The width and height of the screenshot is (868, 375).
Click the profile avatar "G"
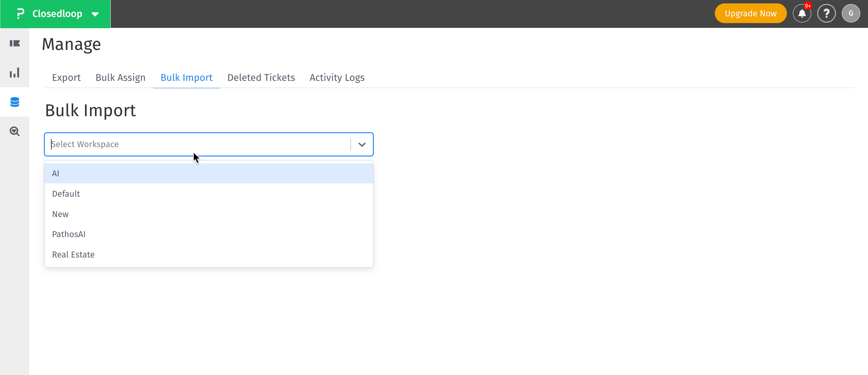(851, 14)
